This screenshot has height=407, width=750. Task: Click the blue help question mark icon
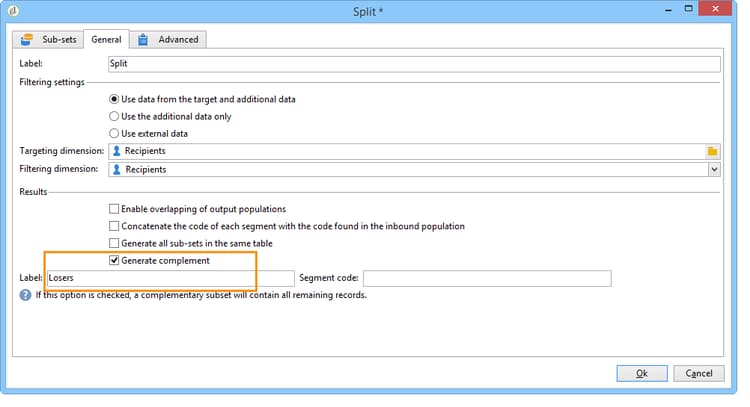click(x=25, y=295)
